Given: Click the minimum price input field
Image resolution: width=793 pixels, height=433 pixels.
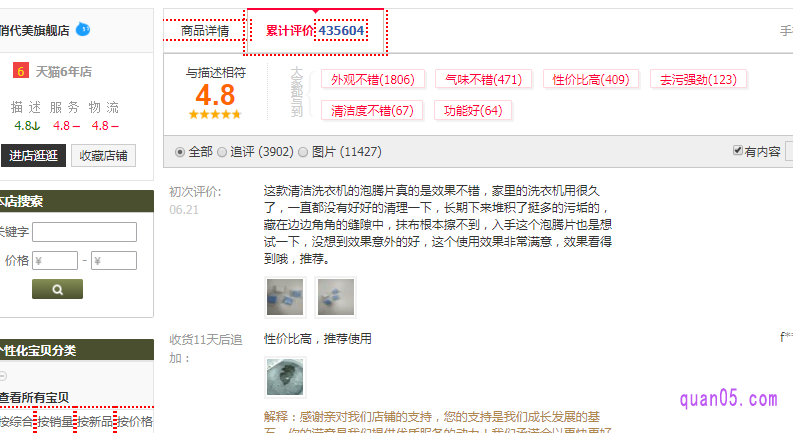Looking at the screenshot, I should click(55, 261).
